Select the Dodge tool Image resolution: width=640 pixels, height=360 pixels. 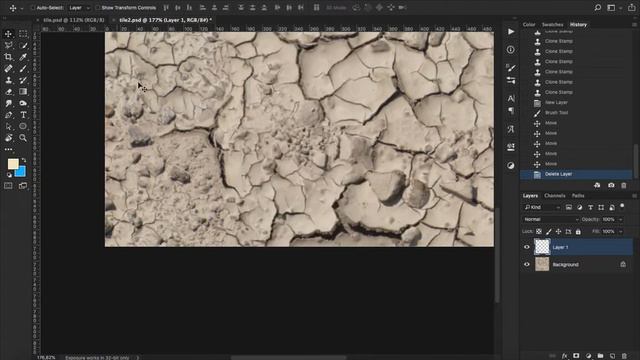[x=23, y=103]
